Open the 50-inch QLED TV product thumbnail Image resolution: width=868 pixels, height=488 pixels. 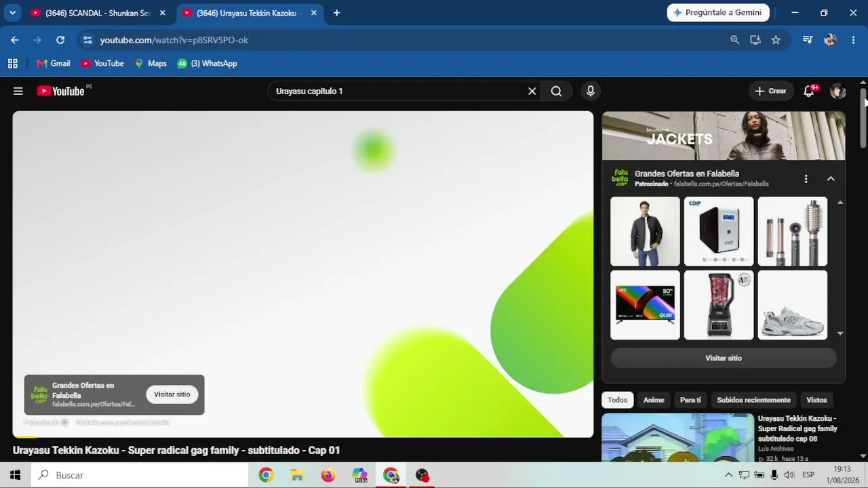coord(645,305)
